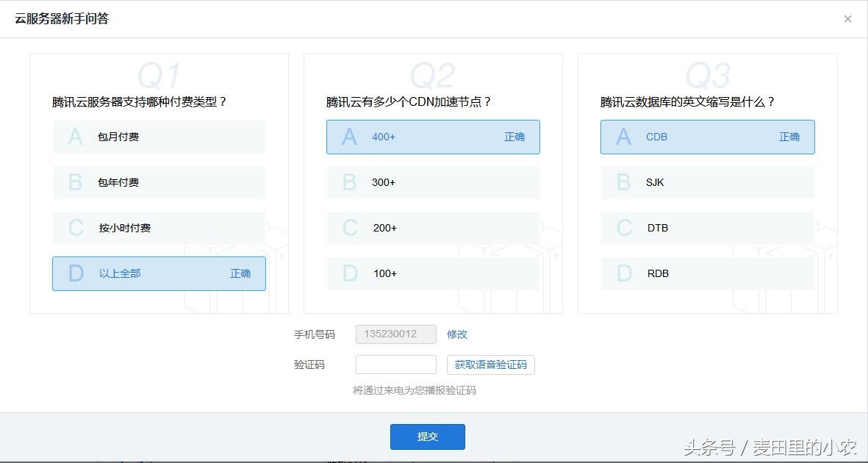Screen dimensions: 868x463
Task: Close the 云服务器新手问答 dialog
Action: [847, 18]
